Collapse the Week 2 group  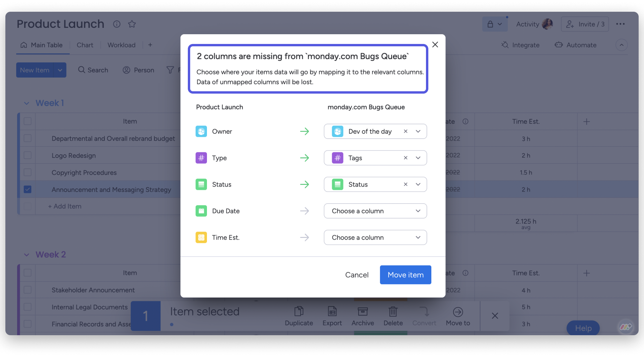[x=26, y=255]
